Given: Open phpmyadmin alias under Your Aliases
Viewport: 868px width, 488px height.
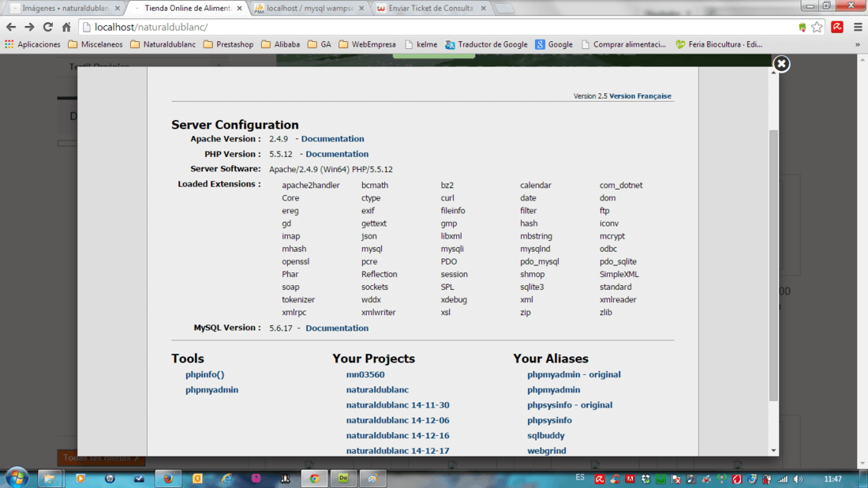Looking at the screenshot, I should 554,390.
